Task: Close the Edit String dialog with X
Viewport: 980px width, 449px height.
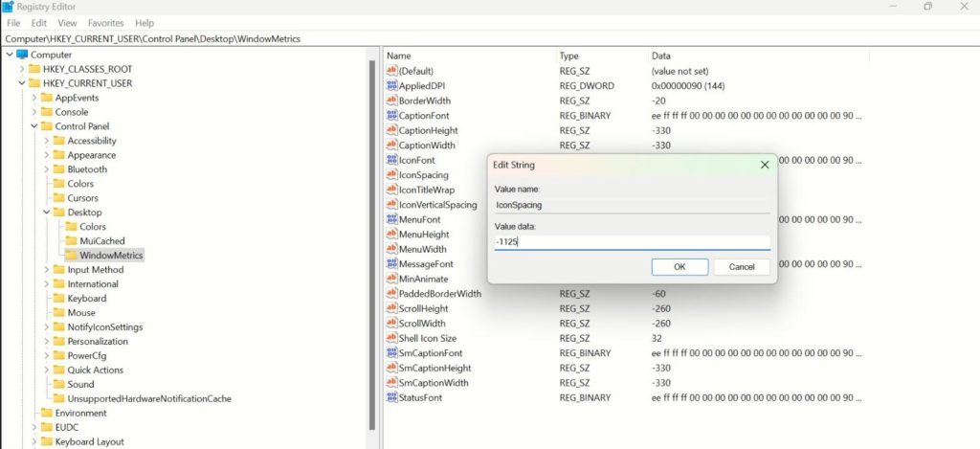Action: point(765,165)
